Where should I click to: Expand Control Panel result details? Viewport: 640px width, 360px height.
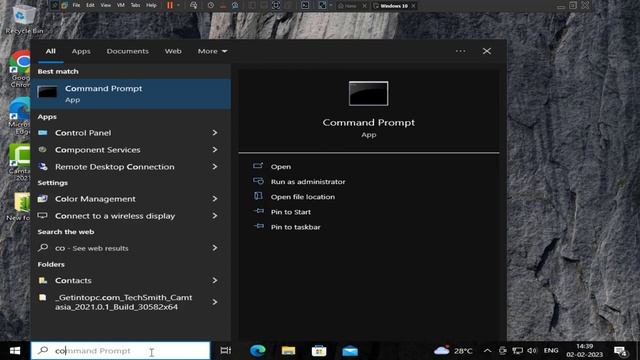coord(215,133)
